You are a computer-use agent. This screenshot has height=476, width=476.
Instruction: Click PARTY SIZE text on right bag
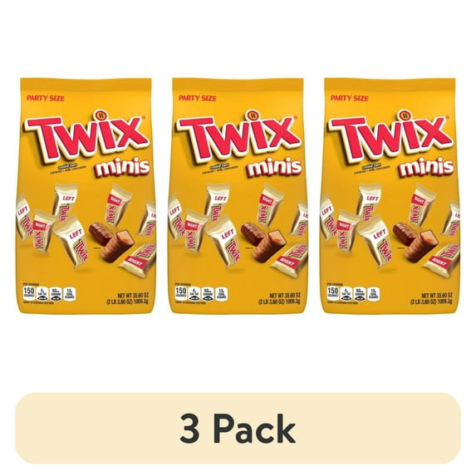[x=350, y=98]
